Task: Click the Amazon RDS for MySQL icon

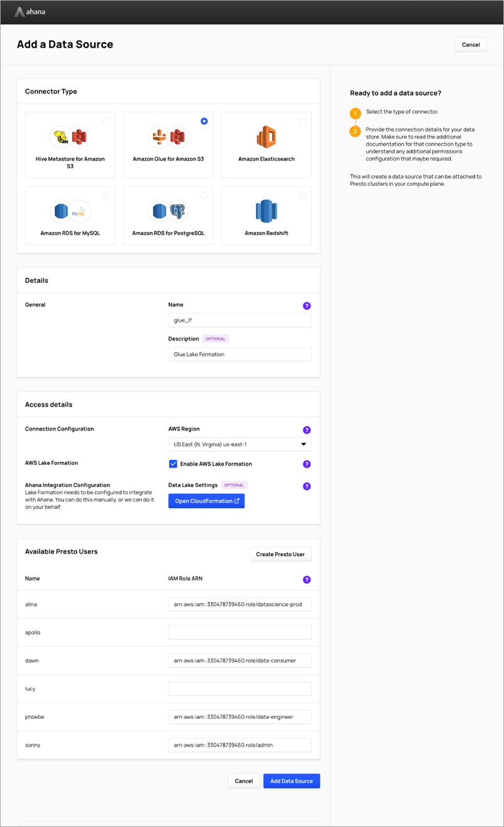Action: tap(70, 212)
